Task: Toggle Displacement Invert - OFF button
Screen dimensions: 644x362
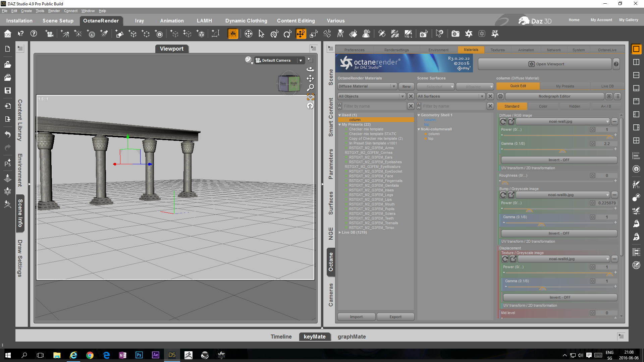Action: point(560,297)
